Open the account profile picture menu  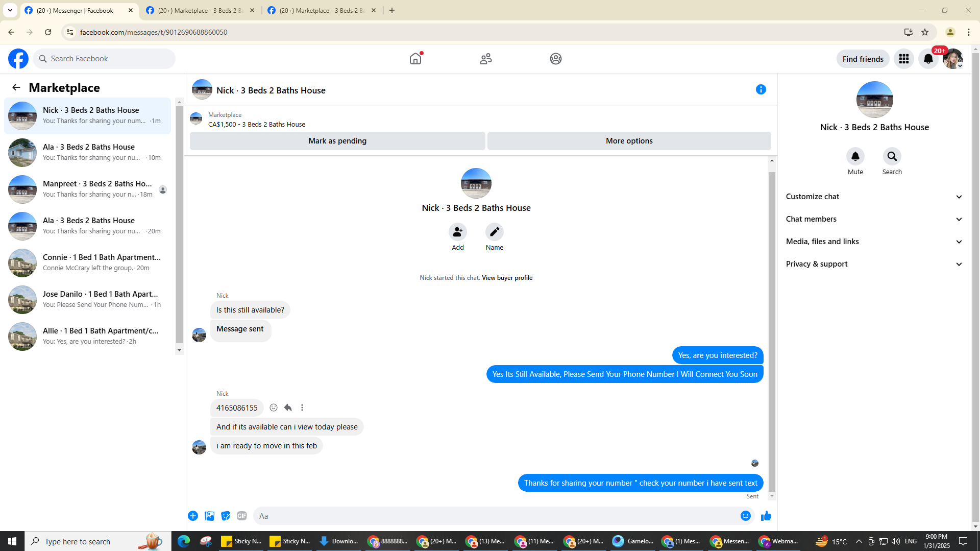click(x=953, y=59)
